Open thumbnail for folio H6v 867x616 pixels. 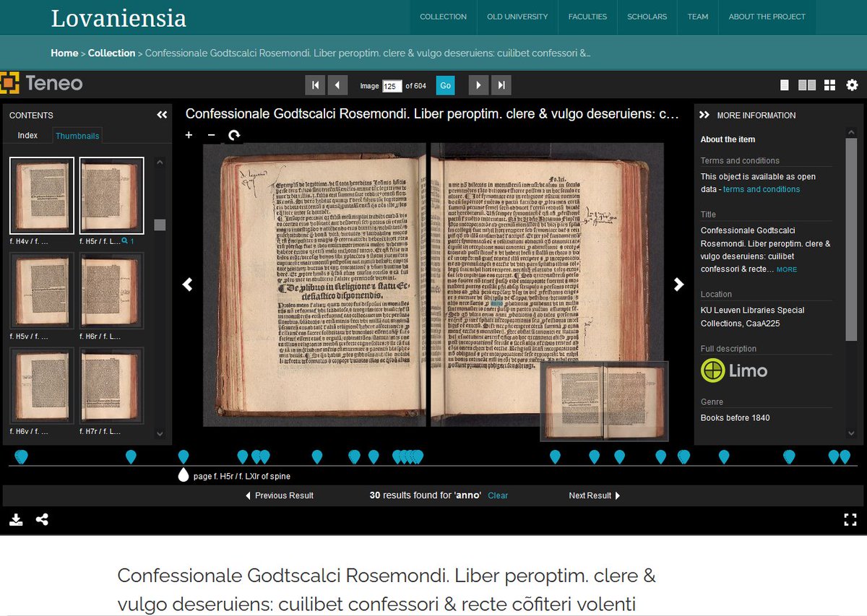(40, 386)
